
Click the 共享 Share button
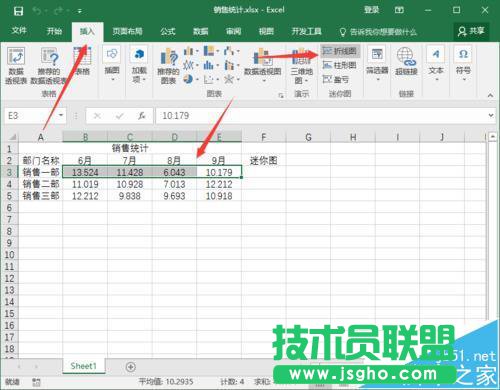tap(471, 31)
